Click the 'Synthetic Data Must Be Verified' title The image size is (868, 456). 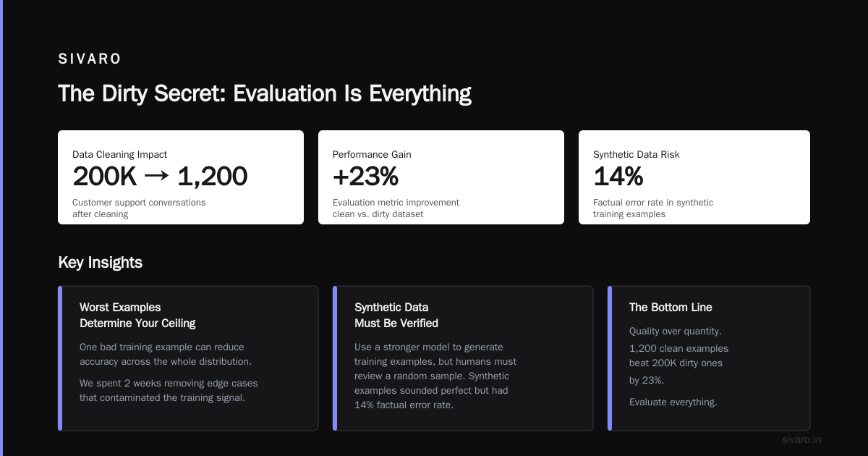click(x=396, y=316)
